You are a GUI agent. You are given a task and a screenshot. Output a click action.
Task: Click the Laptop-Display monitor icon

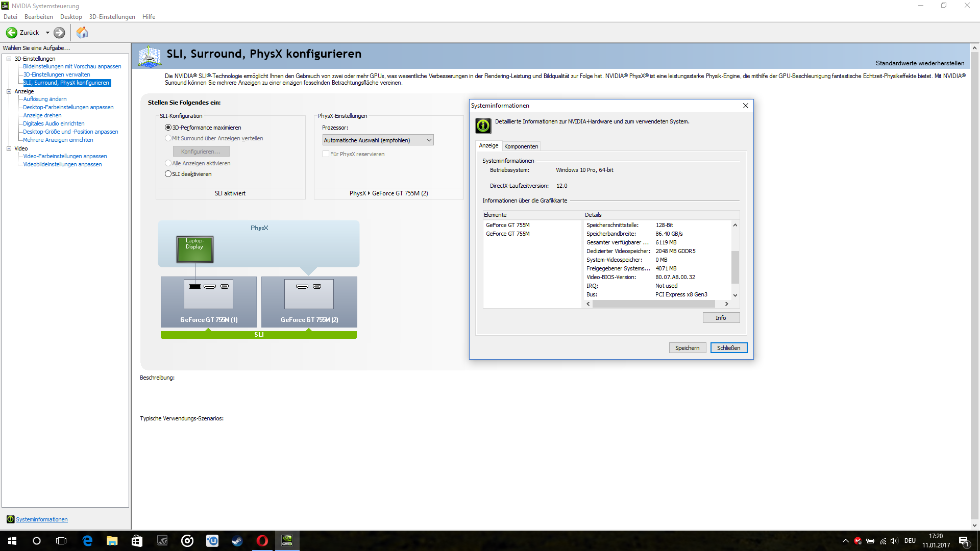tap(194, 249)
